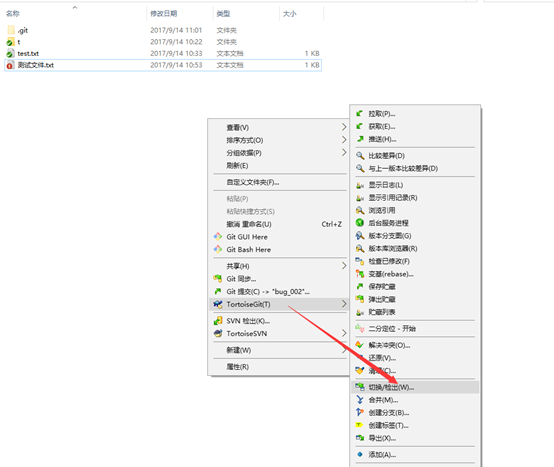The height and width of the screenshot is (467, 554).
Task: Expand the 分组依据(P) submenu arrow
Action: 344,153
